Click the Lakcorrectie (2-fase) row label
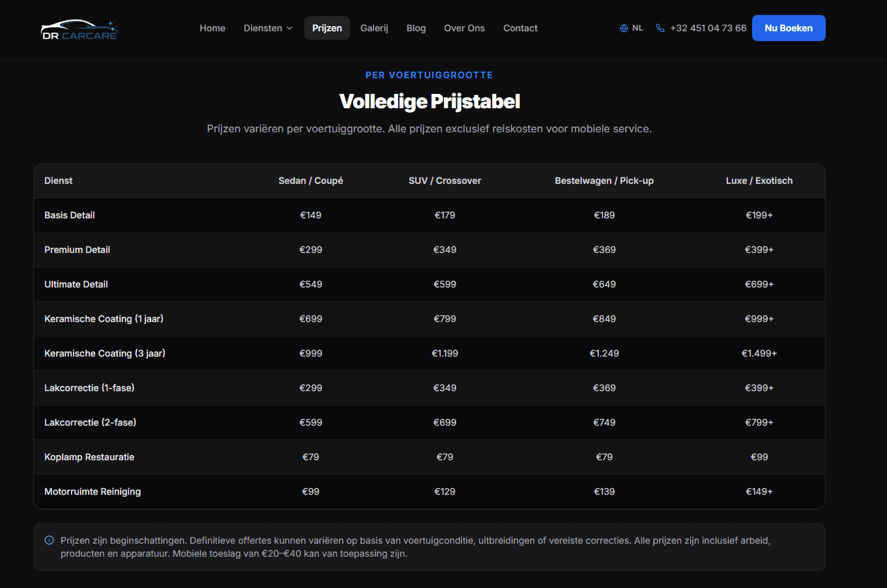 click(91, 422)
